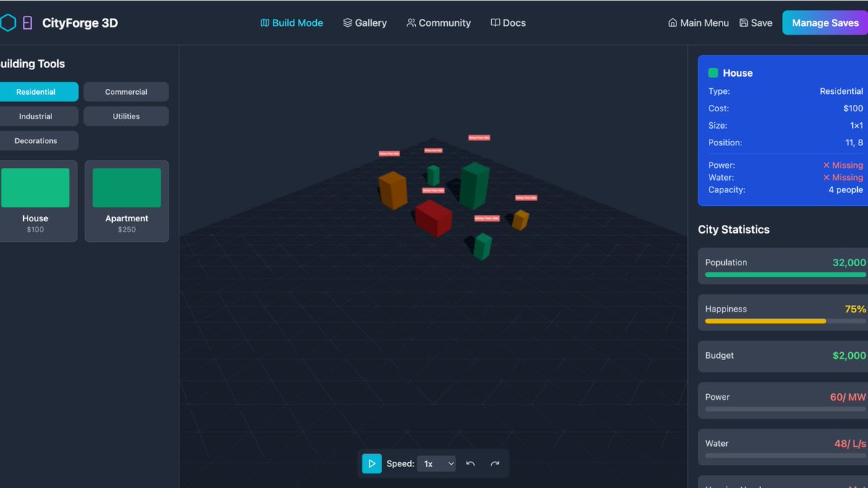The width and height of the screenshot is (868, 488).
Task: Click the House info panel title
Action: 738,73
